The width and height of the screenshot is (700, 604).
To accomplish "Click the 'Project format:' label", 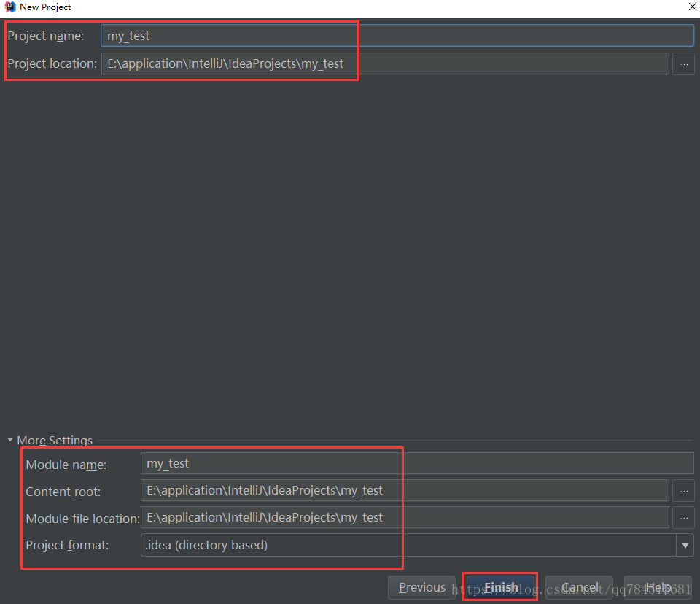I will tap(67, 545).
